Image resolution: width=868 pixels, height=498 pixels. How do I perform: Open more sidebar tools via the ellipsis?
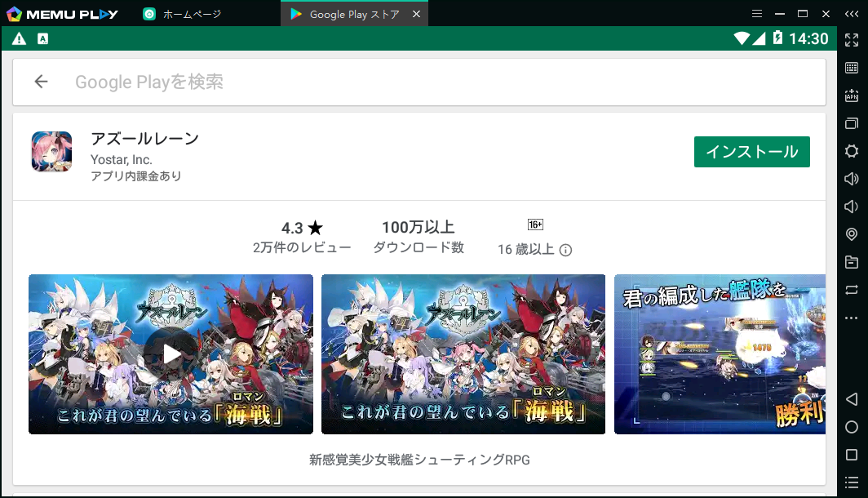click(x=852, y=317)
